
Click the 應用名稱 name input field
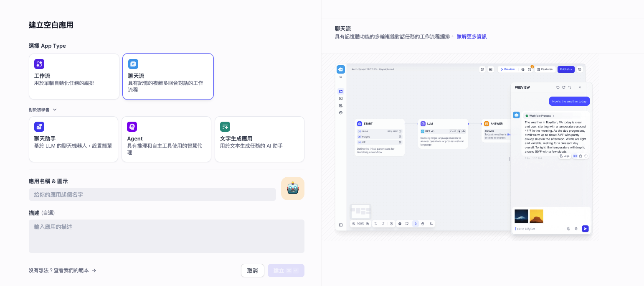tap(152, 194)
